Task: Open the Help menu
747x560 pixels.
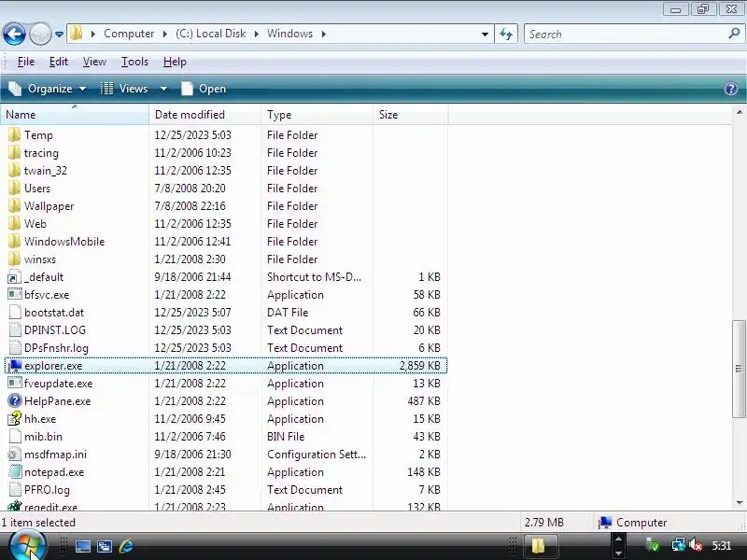Action: [175, 62]
